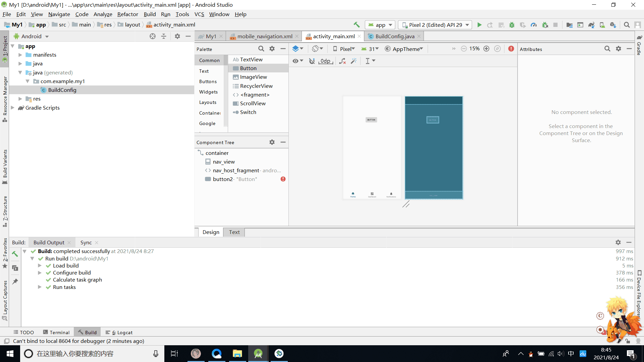Expand the Gradle Scripts node
The height and width of the screenshot is (362, 644).
coord(13,108)
